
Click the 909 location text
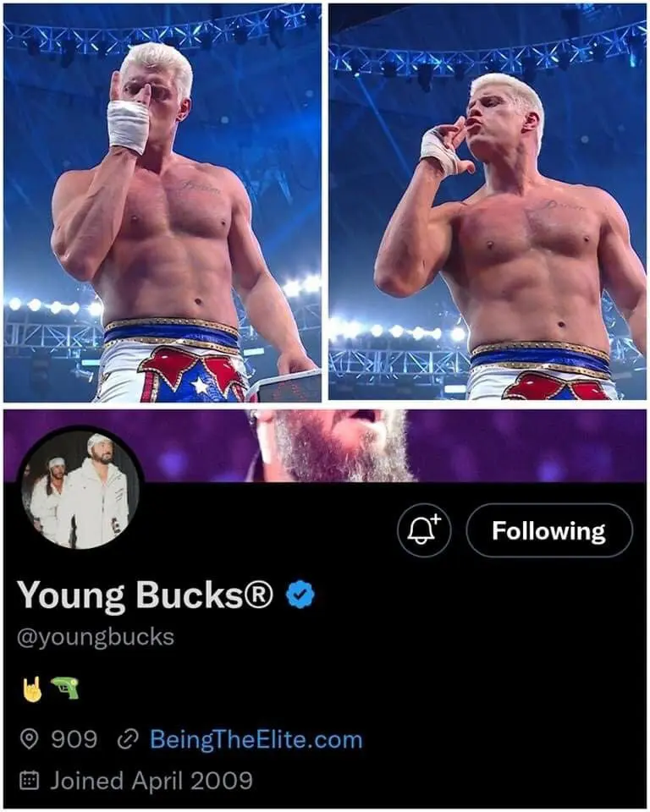pos(74,740)
